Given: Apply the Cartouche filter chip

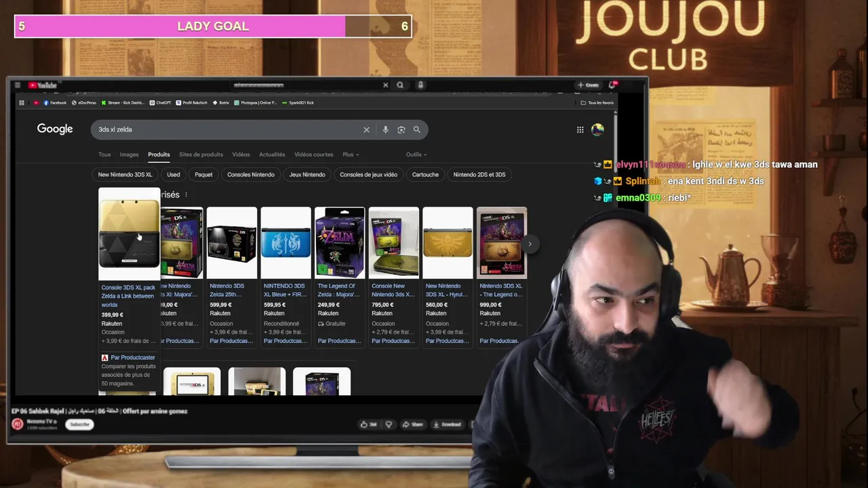Looking at the screenshot, I should [425, 174].
